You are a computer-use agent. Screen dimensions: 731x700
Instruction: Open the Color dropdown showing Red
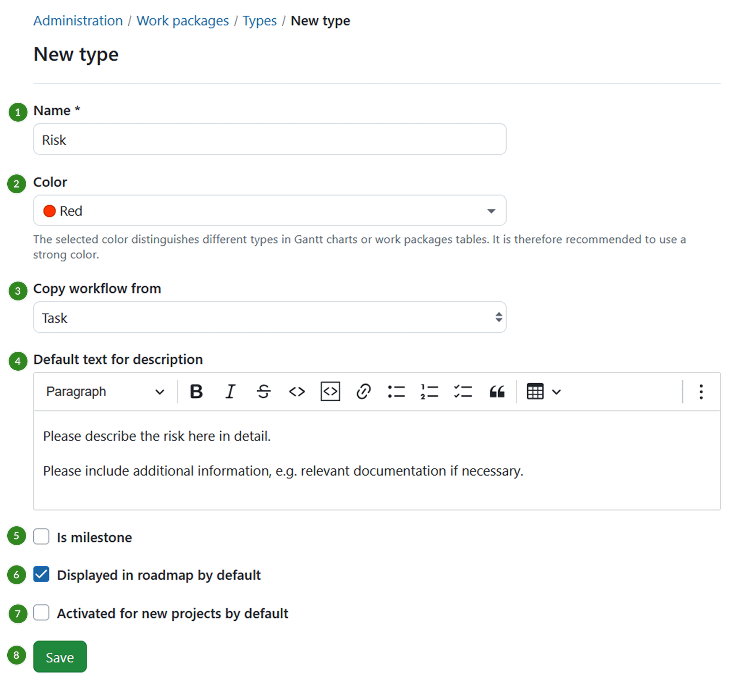pyautogui.click(x=270, y=210)
